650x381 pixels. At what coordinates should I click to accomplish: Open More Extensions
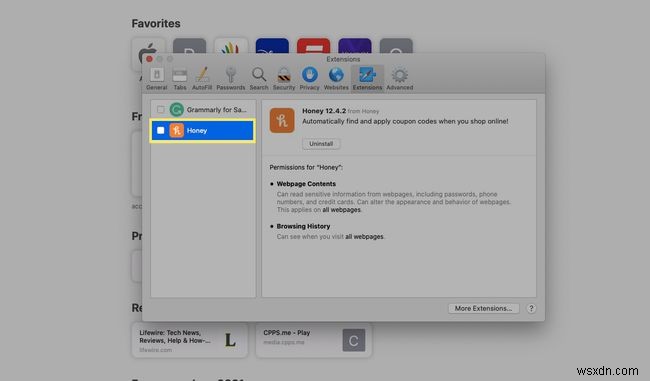(483, 308)
